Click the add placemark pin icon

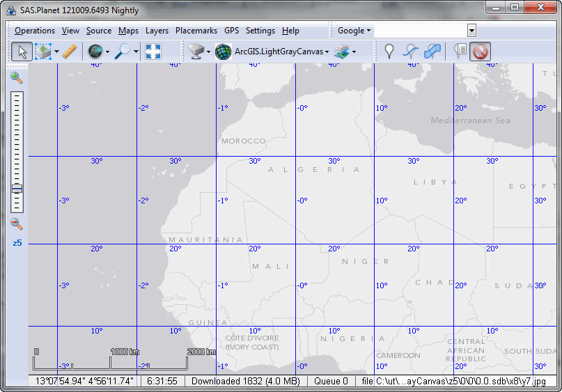click(389, 52)
